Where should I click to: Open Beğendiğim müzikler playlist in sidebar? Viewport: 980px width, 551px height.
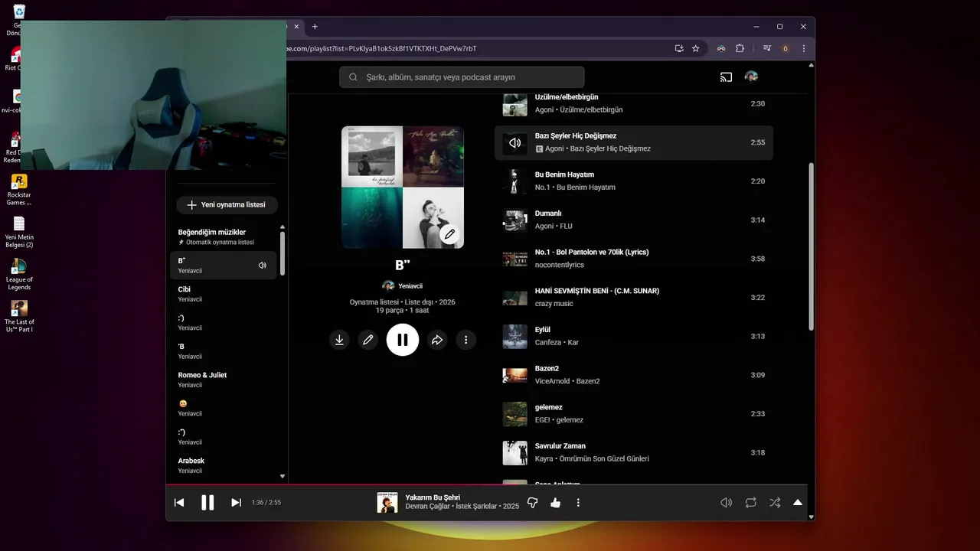pos(223,236)
